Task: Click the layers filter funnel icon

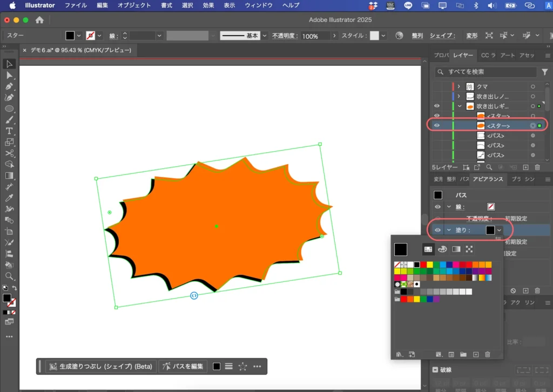Action: click(x=545, y=72)
